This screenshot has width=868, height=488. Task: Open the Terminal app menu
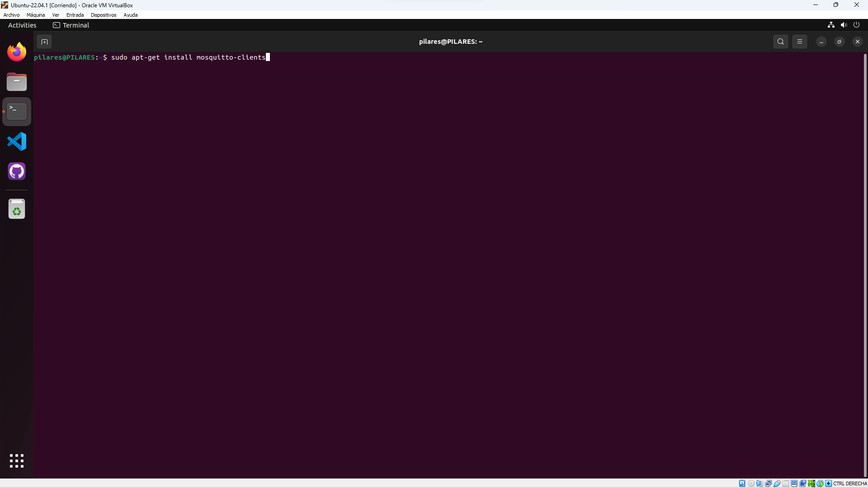[x=71, y=25]
